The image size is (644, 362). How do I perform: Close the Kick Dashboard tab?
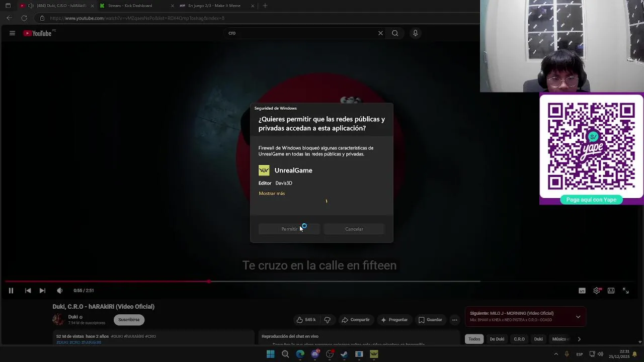pos(173,6)
